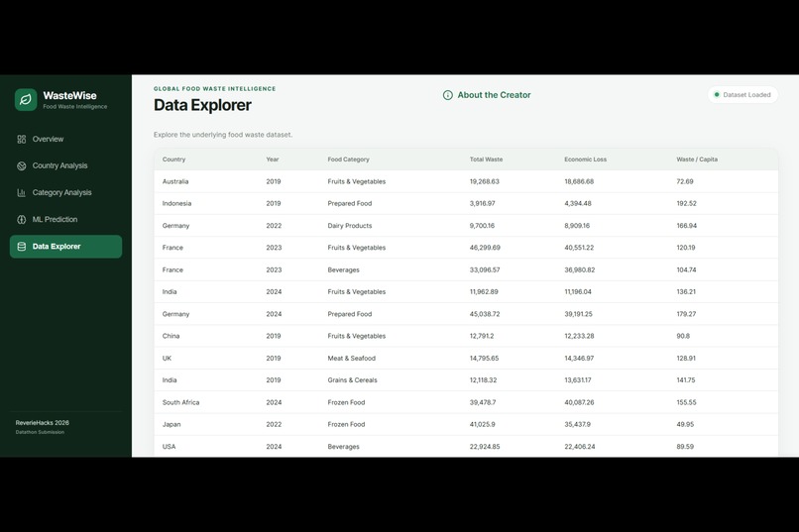Click economic loss value 36,980.82
The height and width of the screenshot is (532, 799).
[579, 269]
